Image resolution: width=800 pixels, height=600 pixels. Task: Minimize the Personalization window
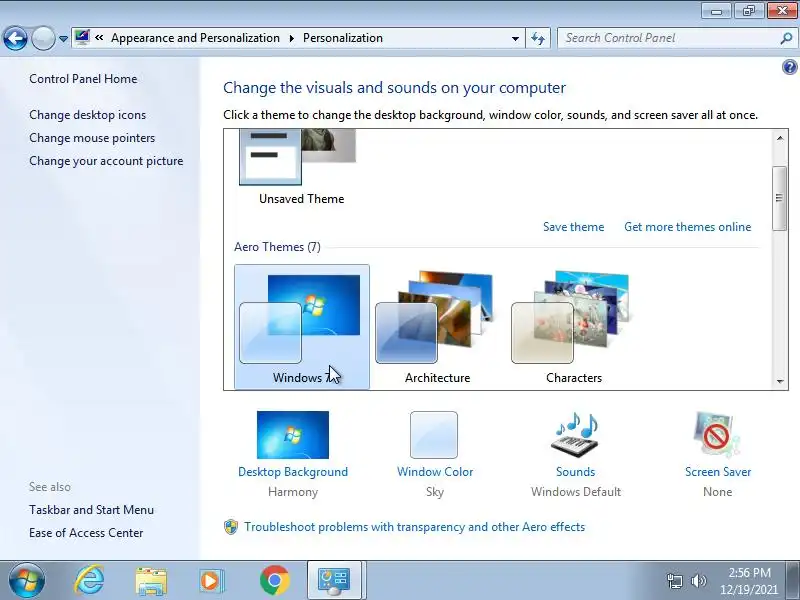[716, 11]
